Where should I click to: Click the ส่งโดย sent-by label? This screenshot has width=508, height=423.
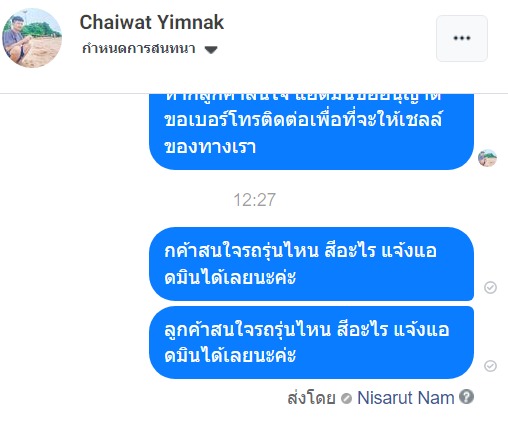[311, 398]
